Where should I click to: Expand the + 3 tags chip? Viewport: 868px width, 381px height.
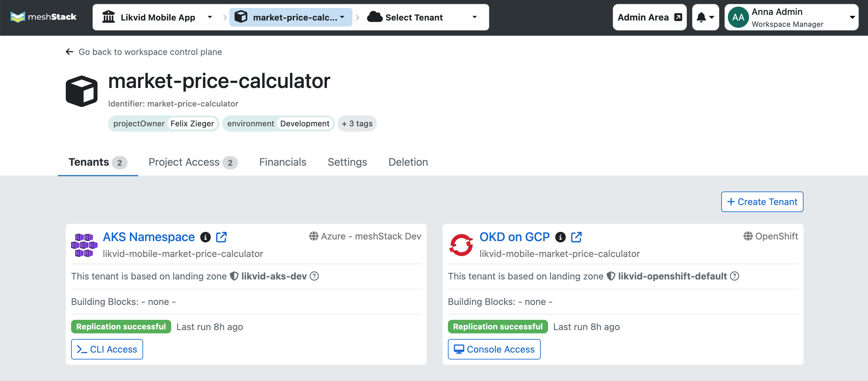357,123
